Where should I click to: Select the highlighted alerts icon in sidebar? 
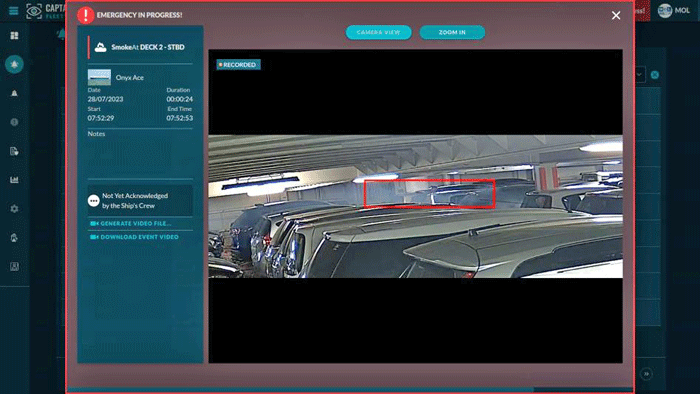pyautogui.click(x=14, y=64)
